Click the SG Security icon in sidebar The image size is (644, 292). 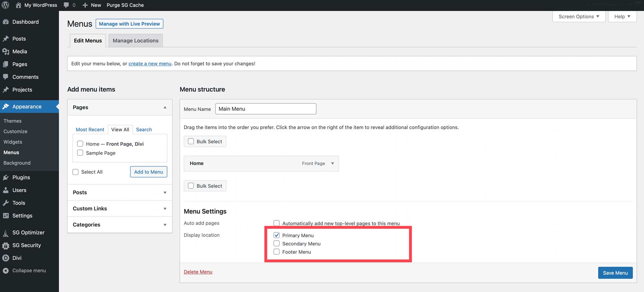pyautogui.click(x=6, y=245)
